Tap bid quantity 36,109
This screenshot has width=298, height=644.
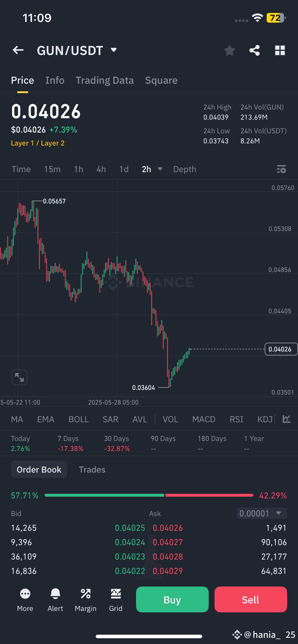point(24,557)
